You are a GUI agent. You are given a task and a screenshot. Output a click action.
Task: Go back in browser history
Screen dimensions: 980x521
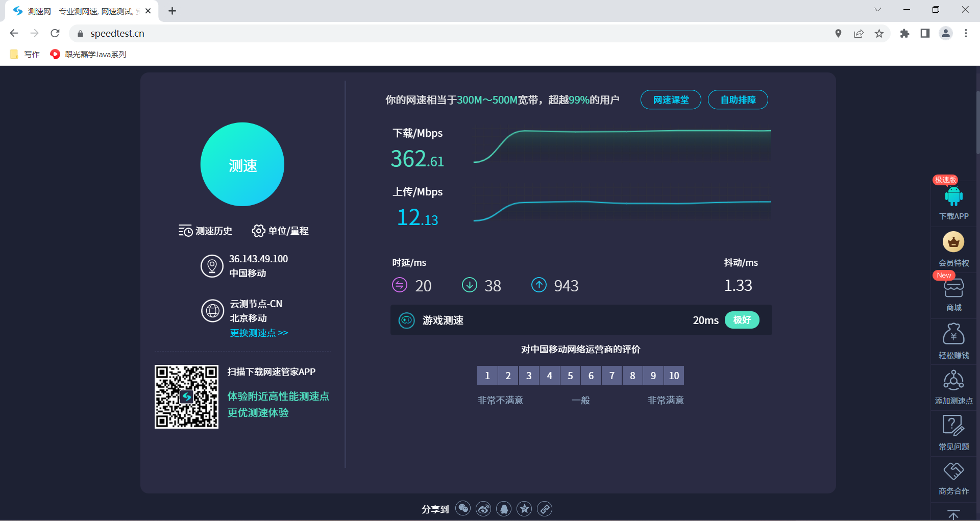click(x=14, y=33)
